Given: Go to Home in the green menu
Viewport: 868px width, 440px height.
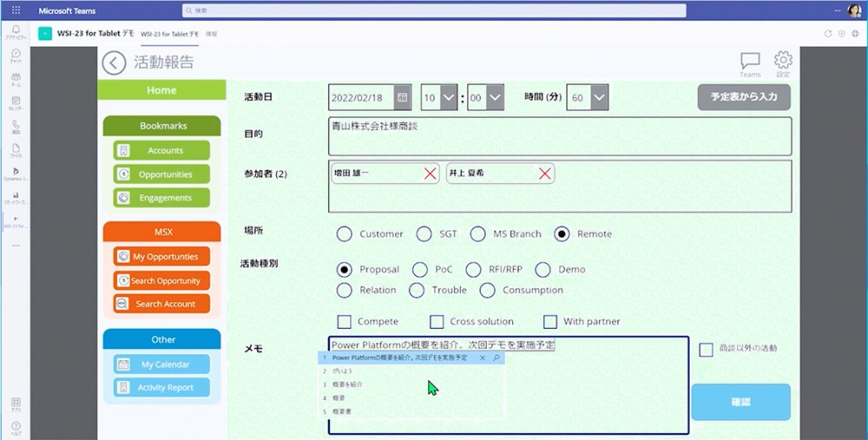Looking at the screenshot, I should 161,90.
